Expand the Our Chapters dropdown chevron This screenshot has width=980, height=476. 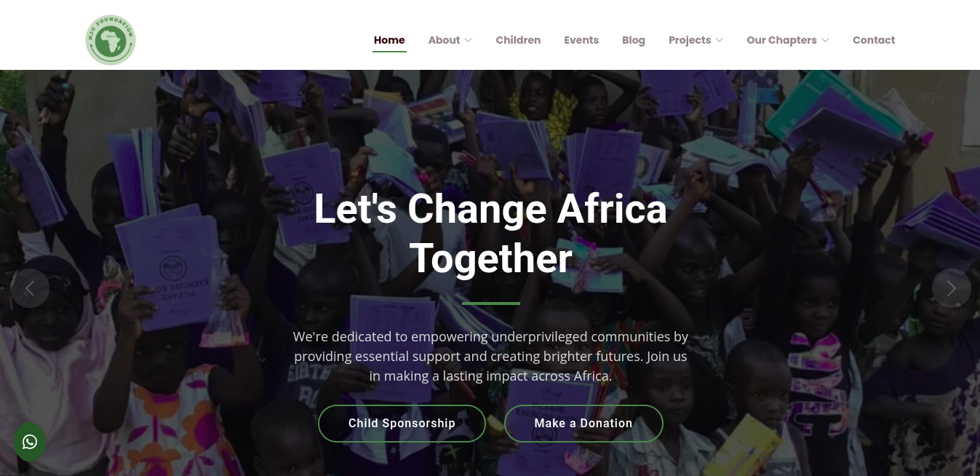[826, 40]
